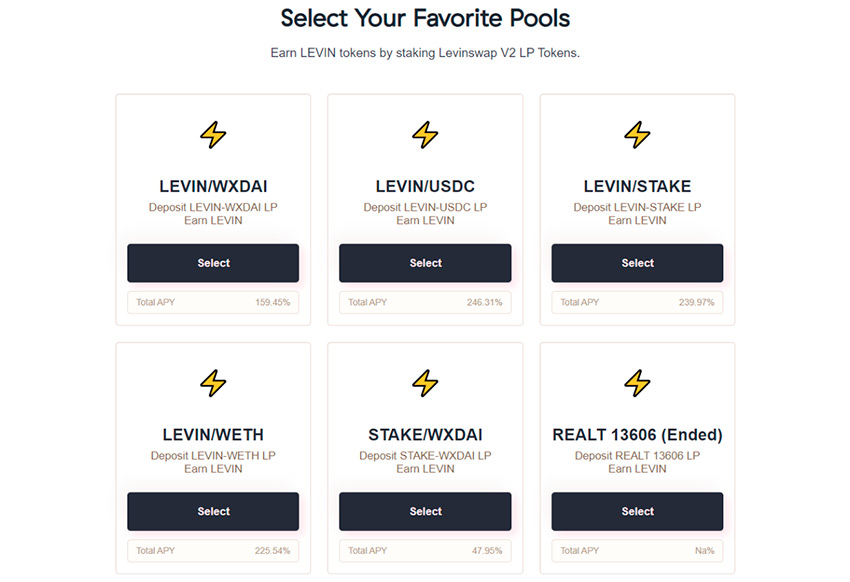850x582 pixels.
Task: Click the lightning icon above STAKE/WXDAI
Action: coord(425,382)
